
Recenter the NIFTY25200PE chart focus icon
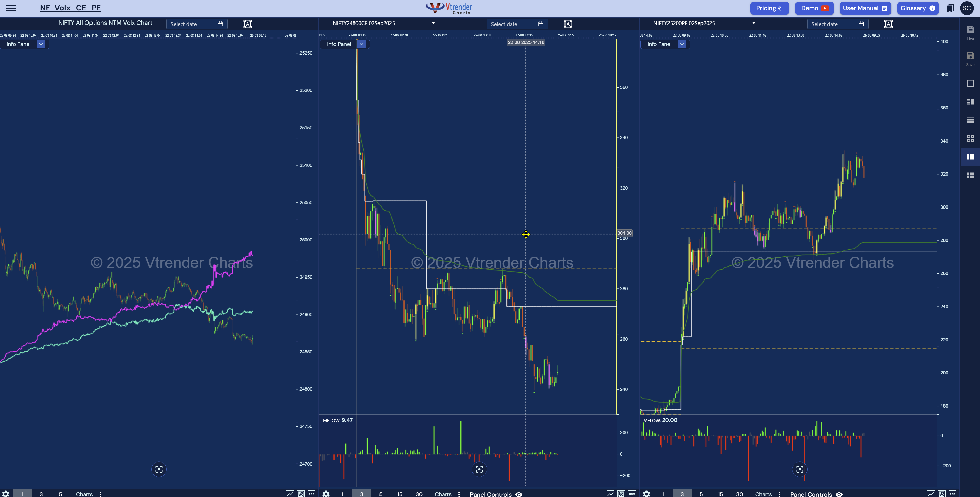pyautogui.click(x=799, y=469)
